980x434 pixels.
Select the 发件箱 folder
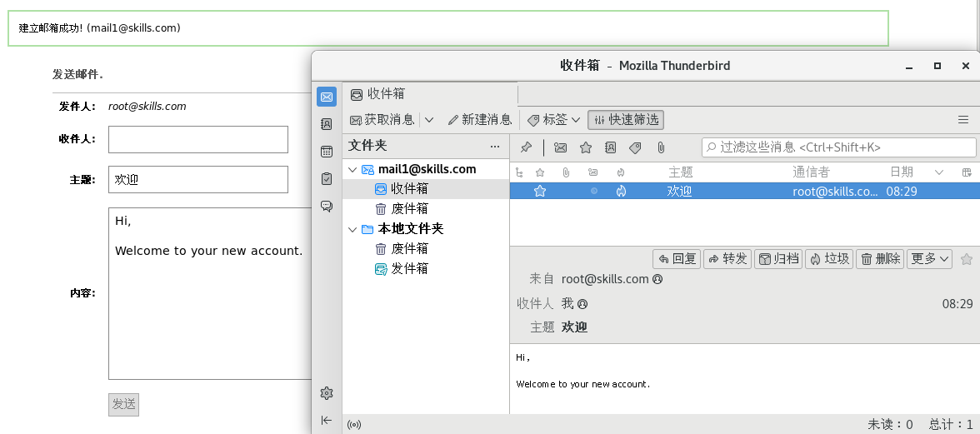pyautogui.click(x=426, y=268)
